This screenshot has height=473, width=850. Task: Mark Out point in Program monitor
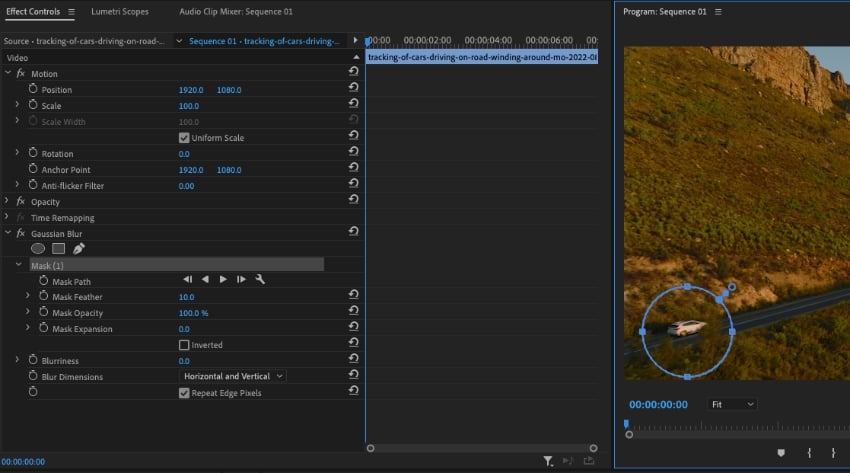point(833,453)
